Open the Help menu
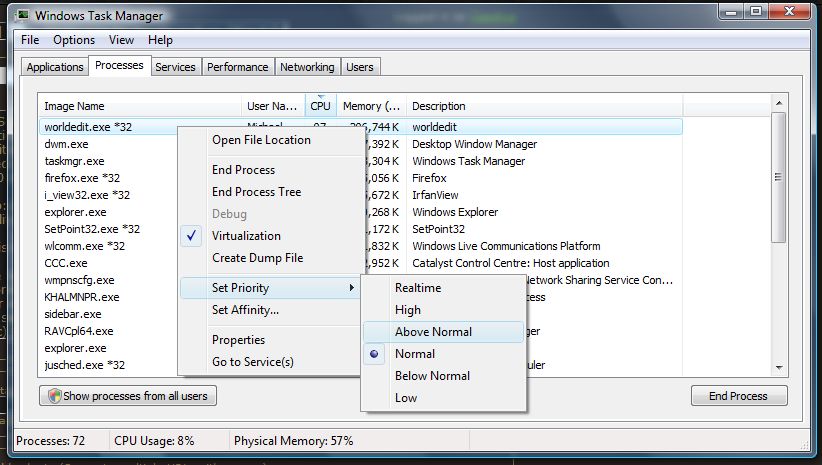This screenshot has height=465, width=822. (x=160, y=40)
